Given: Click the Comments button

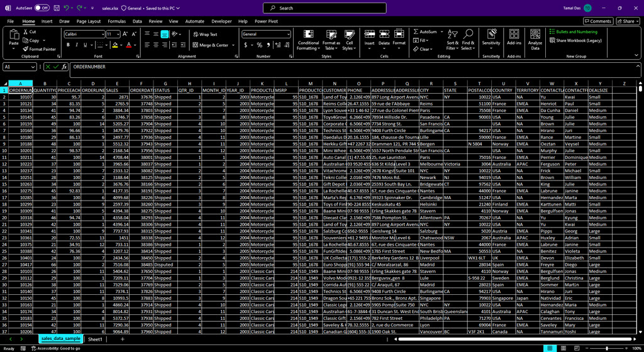Looking at the screenshot, I should pyautogui.click(x=598, y=21).
